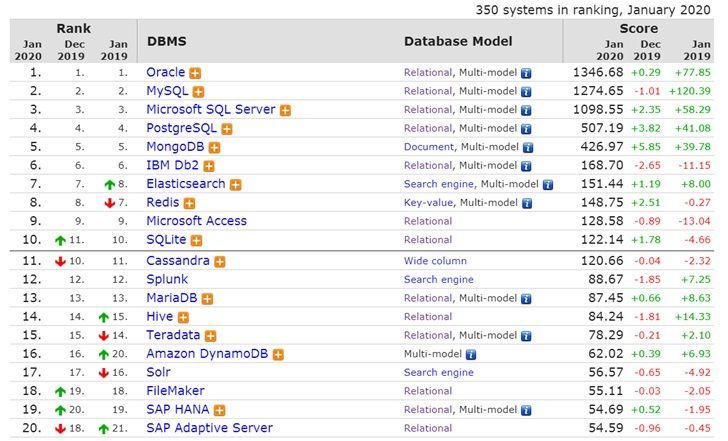Click the Wide column model link
The width and height of the screenshot is (728, 441).
tap(435, 261)
